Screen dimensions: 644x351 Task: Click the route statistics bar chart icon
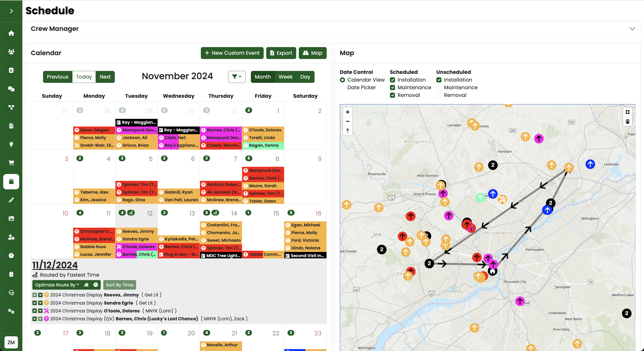[x=86, y=285]
